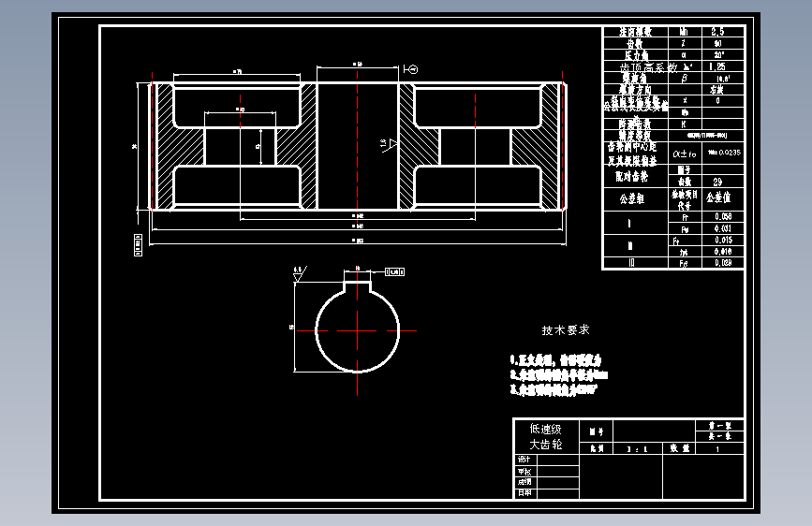This screenshot has height=526, width=812.
Task: Click the '齿顶高系数' table label
Action: click(x=648, y=67)
